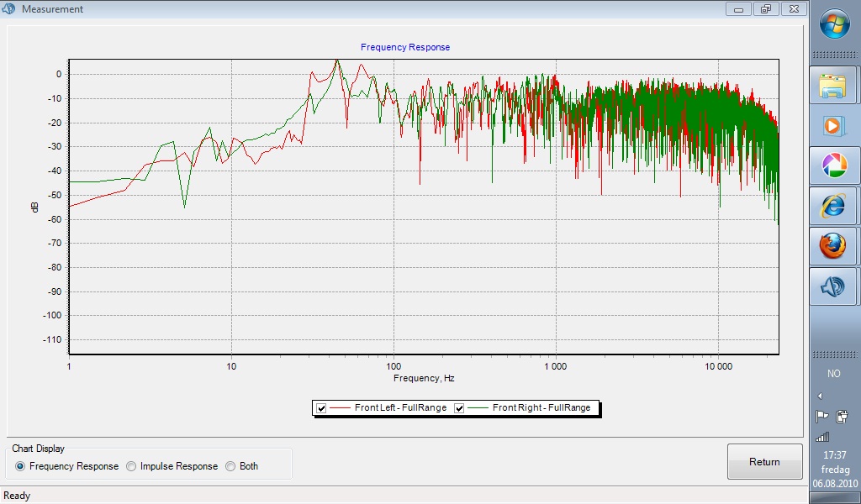Click the Ready status bar text
The height and width of the screenshot is (504, 861).
click(17, 496)
